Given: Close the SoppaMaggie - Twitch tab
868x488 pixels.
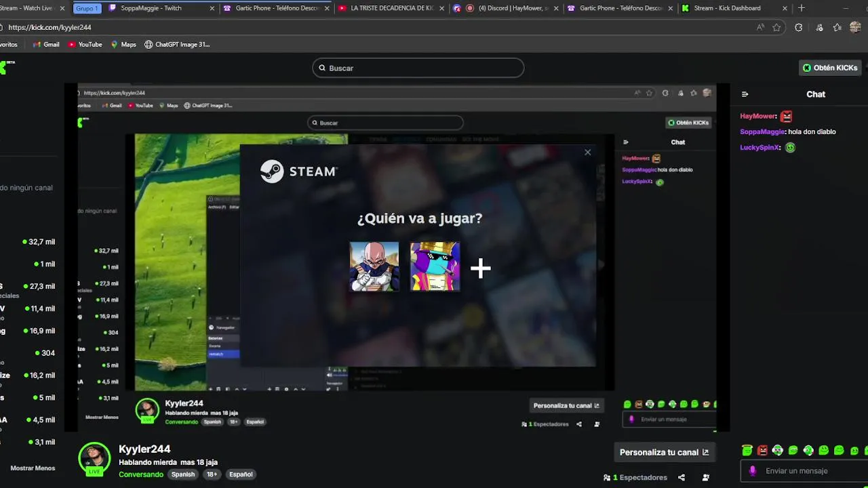Looking at the screenshot, I should coord(212,8).
